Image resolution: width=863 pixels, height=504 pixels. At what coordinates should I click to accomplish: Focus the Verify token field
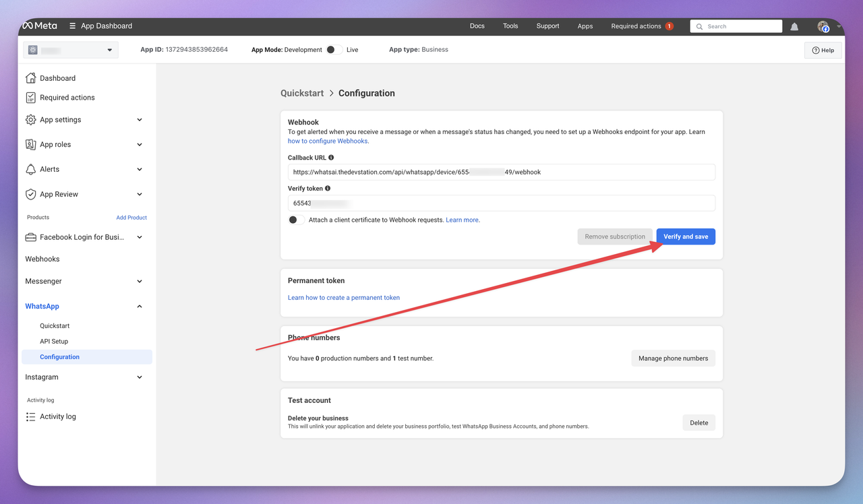[501, 203]
